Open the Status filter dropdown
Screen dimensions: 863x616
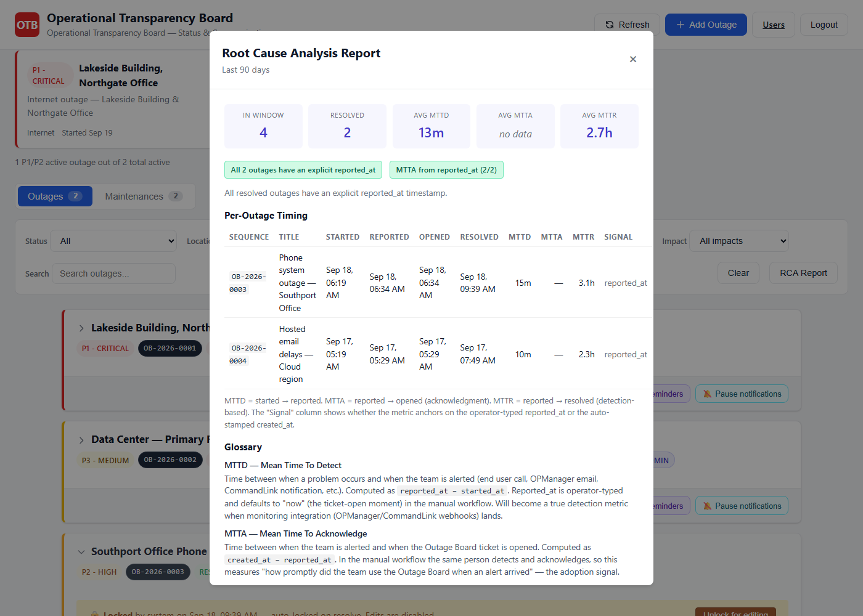[x=114, y=241]
